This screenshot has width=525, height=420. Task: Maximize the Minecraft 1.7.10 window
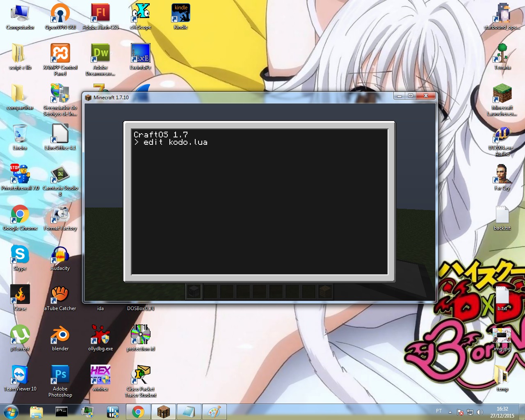(411, 96)
